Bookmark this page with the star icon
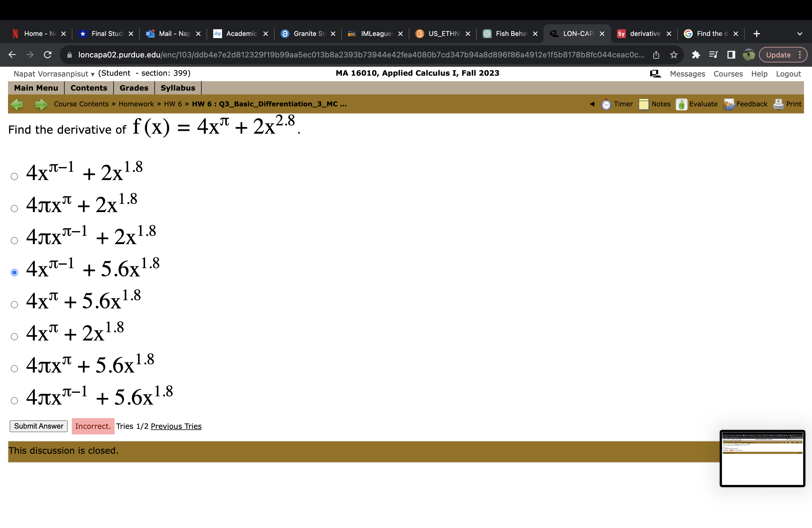The image size is (812, 528). coord(674,55)
